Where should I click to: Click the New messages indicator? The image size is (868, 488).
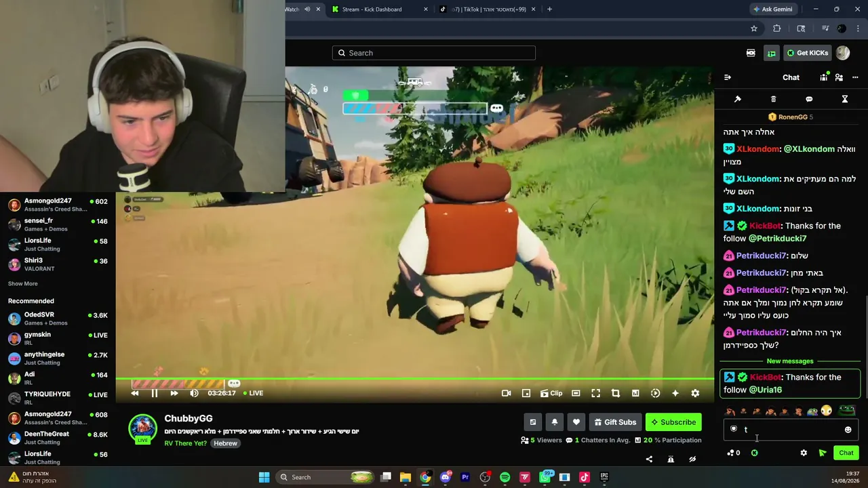tap(790, 361)
